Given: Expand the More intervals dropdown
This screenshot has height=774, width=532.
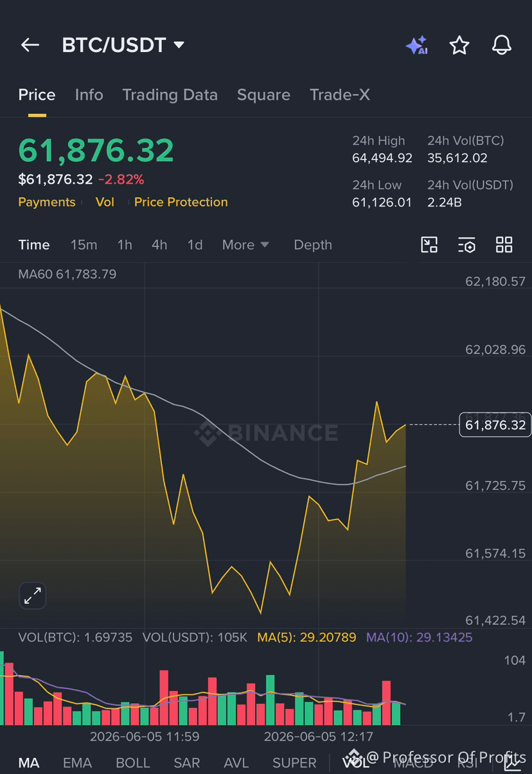Looking at the screenshot, I should [x=245, y=245].
